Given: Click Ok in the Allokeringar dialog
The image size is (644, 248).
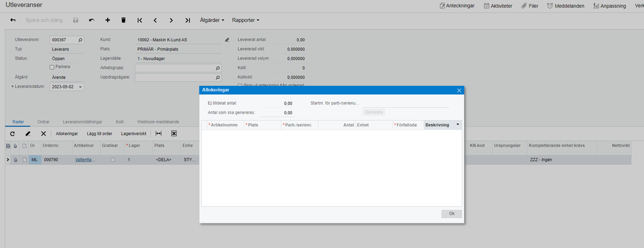Looking at the screenshot, I should coord(452,214).
